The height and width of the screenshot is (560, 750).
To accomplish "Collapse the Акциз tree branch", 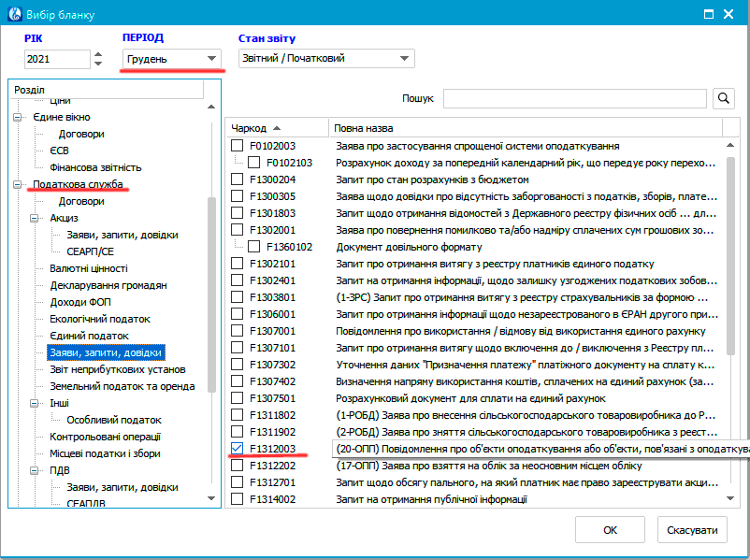I will coord(34,218).
